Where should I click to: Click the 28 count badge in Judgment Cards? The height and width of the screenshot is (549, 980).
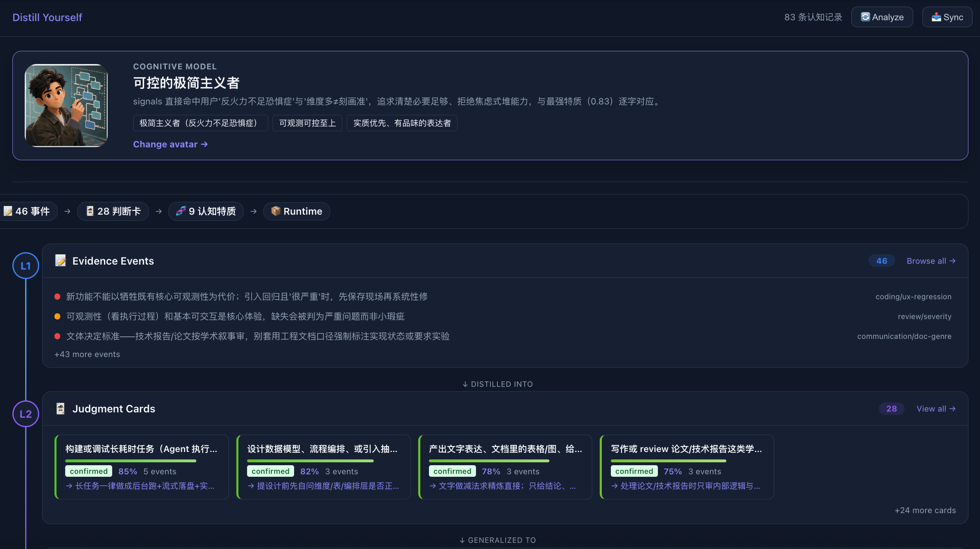[892, 409]
